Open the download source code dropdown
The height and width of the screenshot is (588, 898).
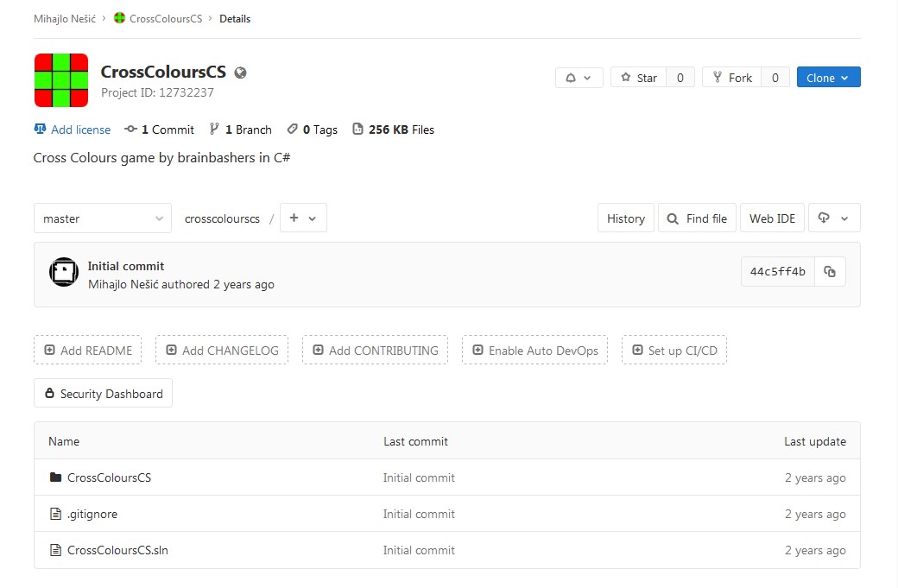pyautogui.click(x=833, y=218)
